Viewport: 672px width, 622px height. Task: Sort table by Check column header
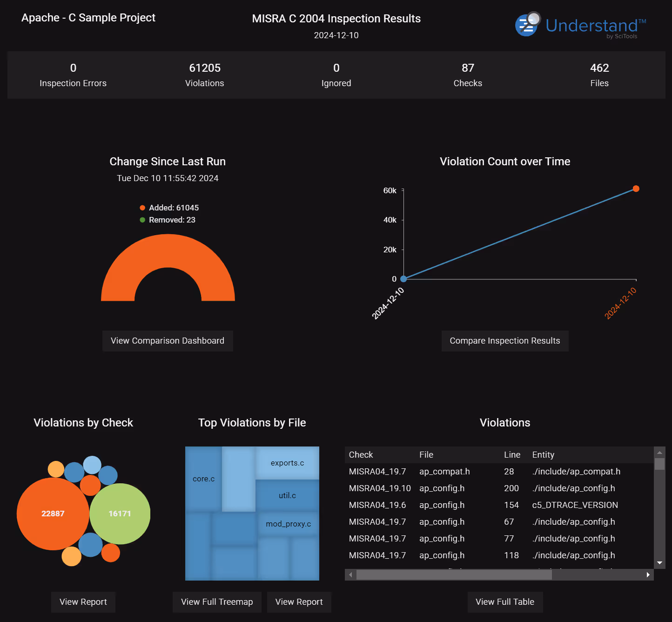coord(361,455)
